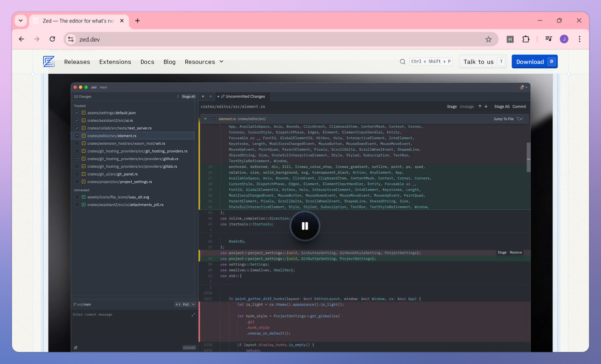The height and width of the screenshot is (364, 601).
Task: Click the Zed logo icon
Action: (x=49, y=62)
